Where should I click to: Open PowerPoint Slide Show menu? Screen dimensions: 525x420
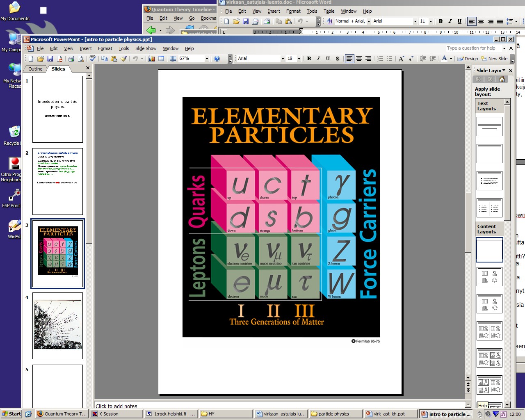click(146, 48)
